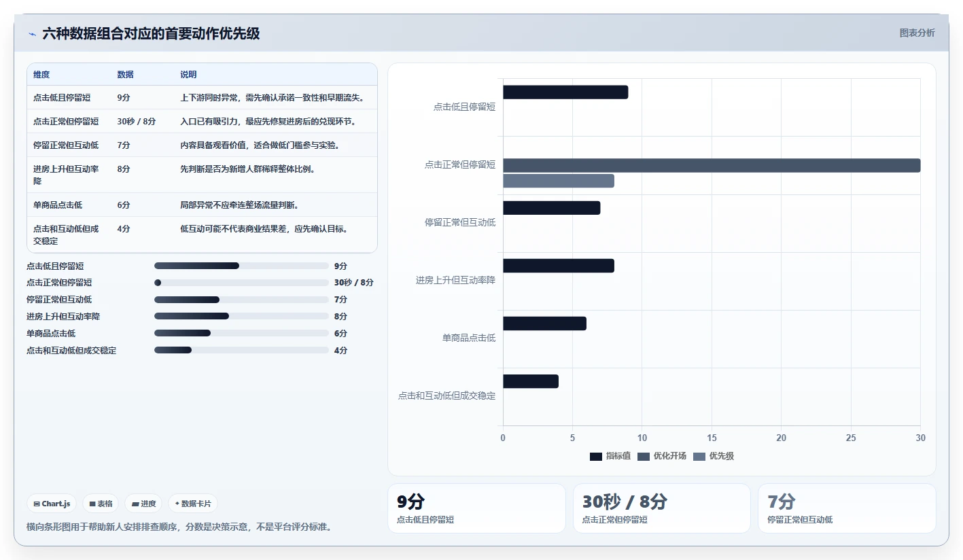Viewport: 963px width, 560px height.
Task: Click the progress bar for 停留正常但互动低
Action: click(241, 300)
